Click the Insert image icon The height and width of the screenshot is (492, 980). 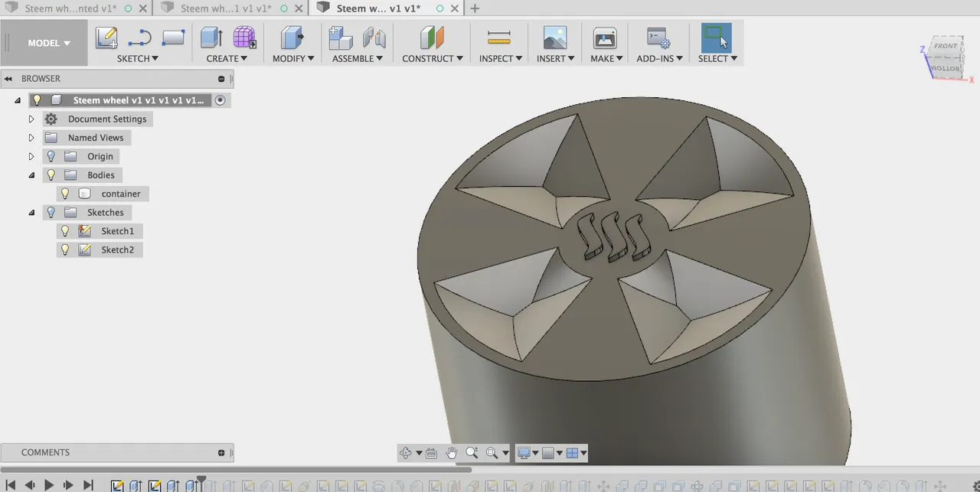tap(555, 37)
